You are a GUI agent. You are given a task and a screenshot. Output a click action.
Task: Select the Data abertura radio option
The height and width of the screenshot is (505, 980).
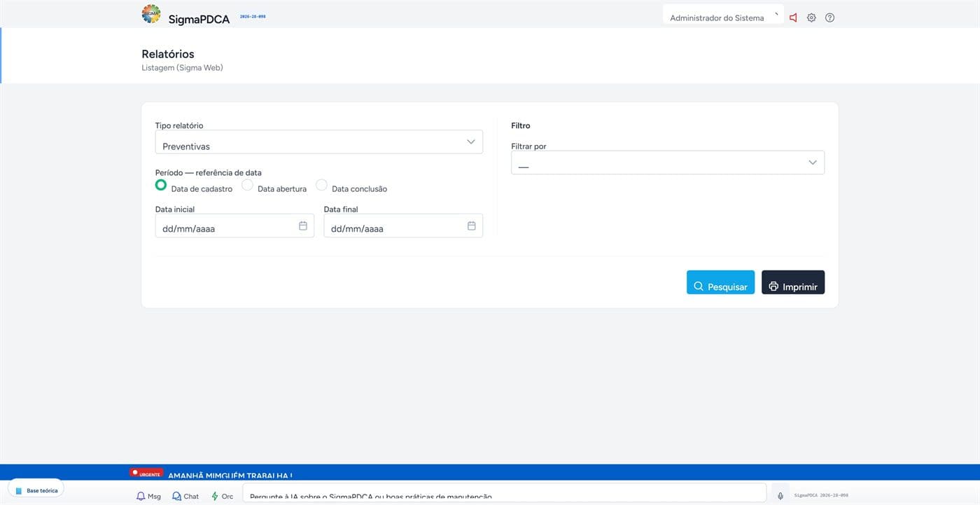(x=247, y=185)
